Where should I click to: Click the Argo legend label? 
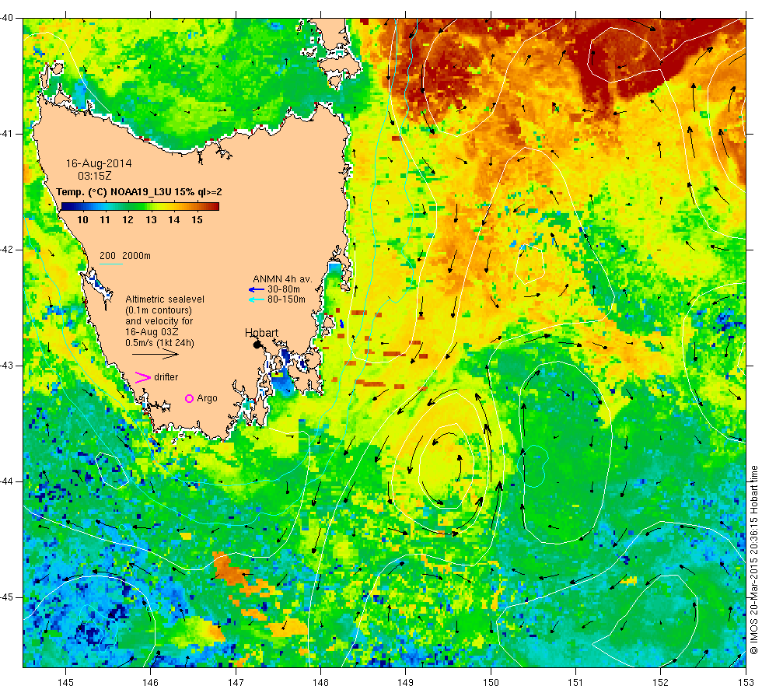[x=207, y=398]
